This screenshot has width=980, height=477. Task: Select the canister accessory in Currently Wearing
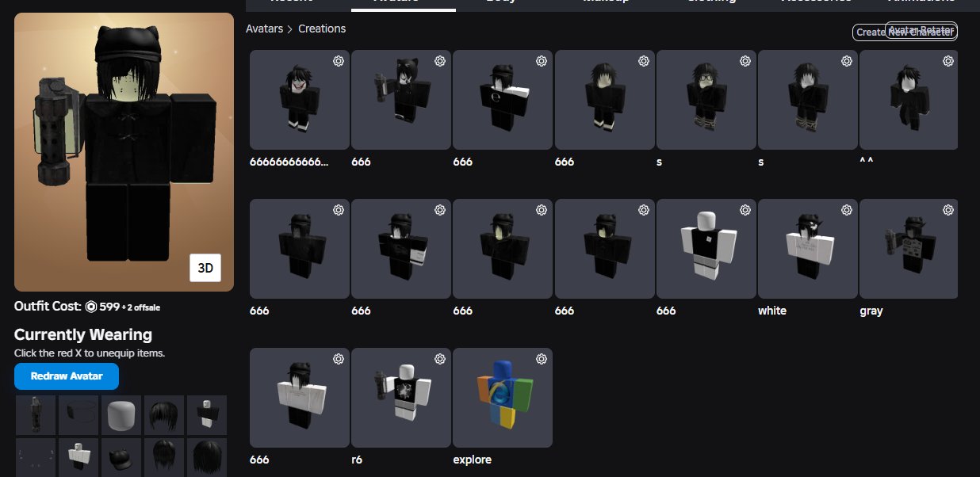click(x=36, y=415)
